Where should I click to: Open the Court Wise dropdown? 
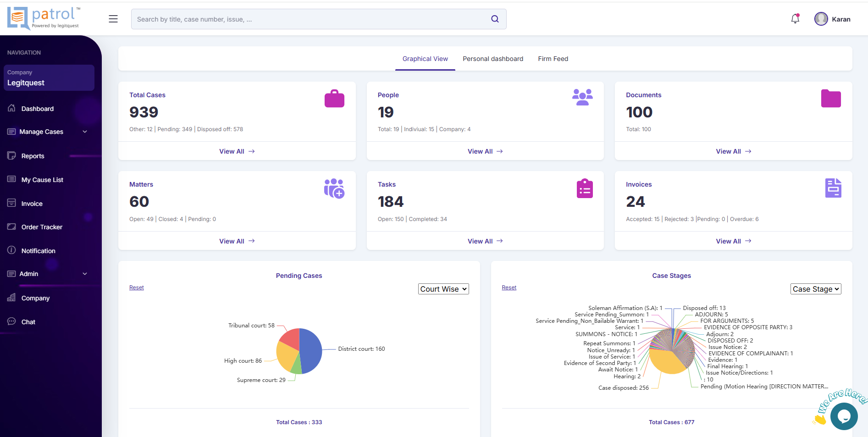[x=443, y=289]
